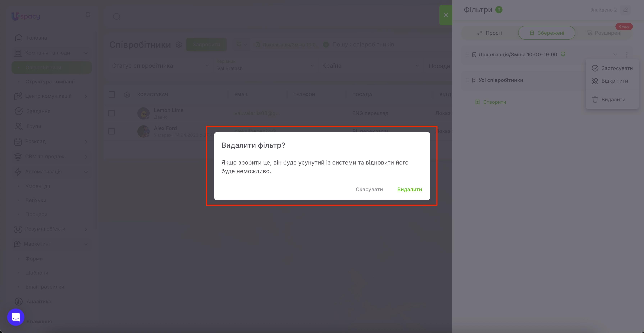644x333 pixels.
Task: Cancel filter deletion with Скасувати
Action: (x=369, y=189)
